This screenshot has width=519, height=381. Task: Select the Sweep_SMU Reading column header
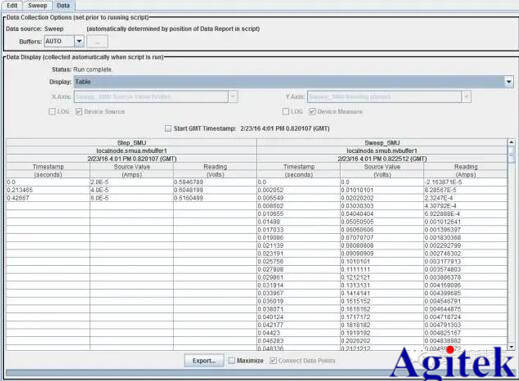pos(466,170)
